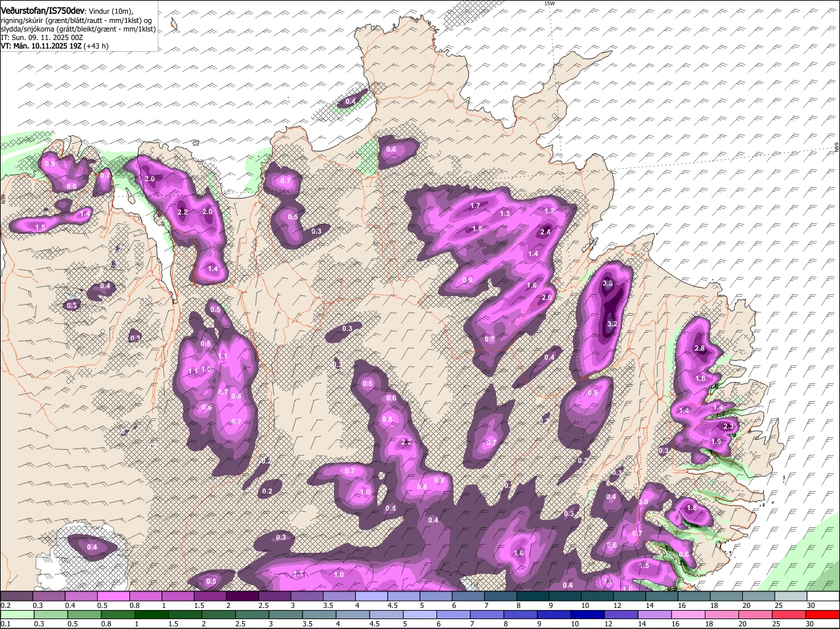Click the 2.8 precipitation value on the map
Screen dimensions: 840x629
tap(700, 349)
